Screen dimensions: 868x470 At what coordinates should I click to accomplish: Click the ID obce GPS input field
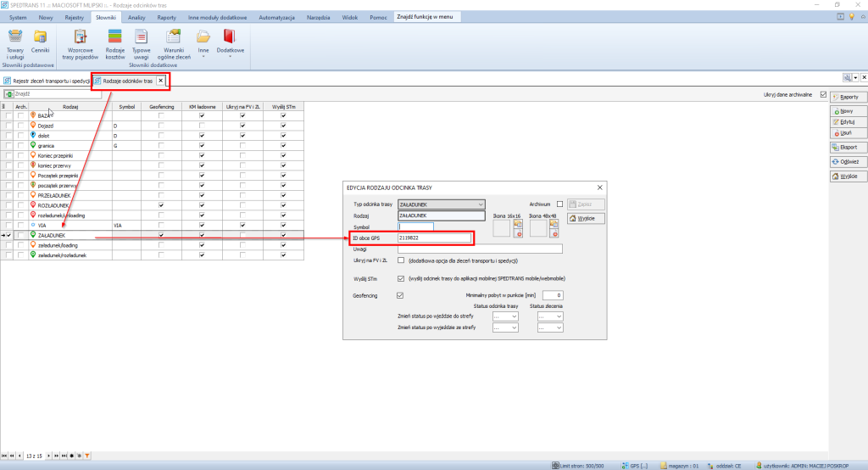(x=428, y=238)
